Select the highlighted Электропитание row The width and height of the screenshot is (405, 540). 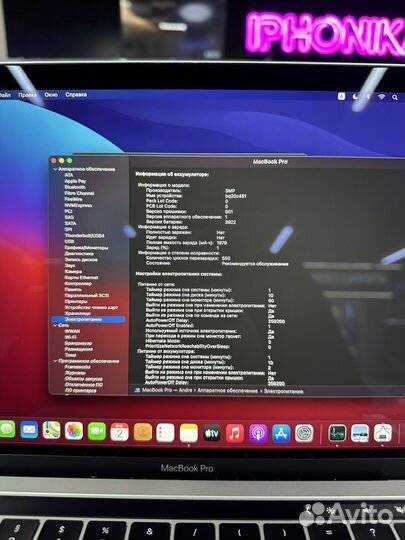point(89,320)
